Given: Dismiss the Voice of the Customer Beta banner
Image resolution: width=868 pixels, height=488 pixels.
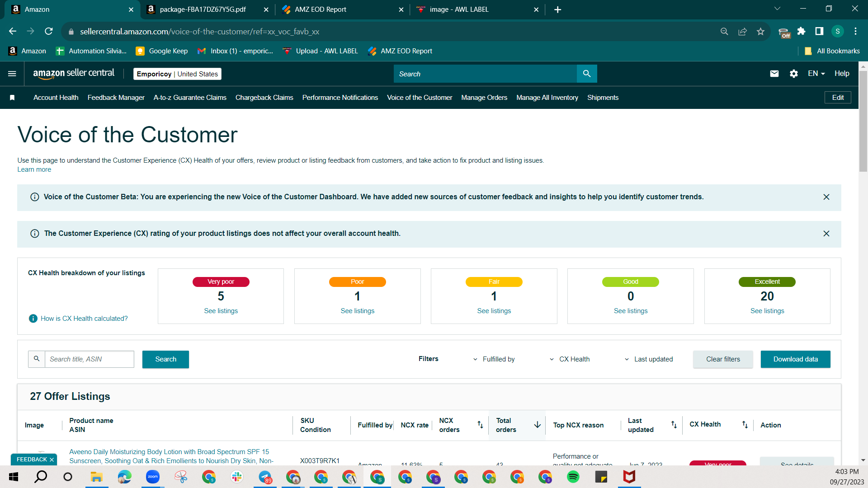Looking at the screenshot, I should (x=826, y=197).
